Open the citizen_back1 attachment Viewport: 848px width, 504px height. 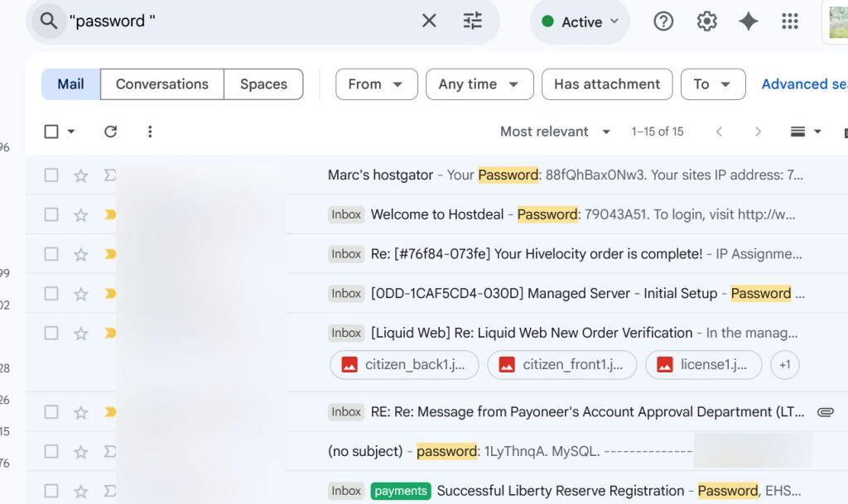(404, 365)
